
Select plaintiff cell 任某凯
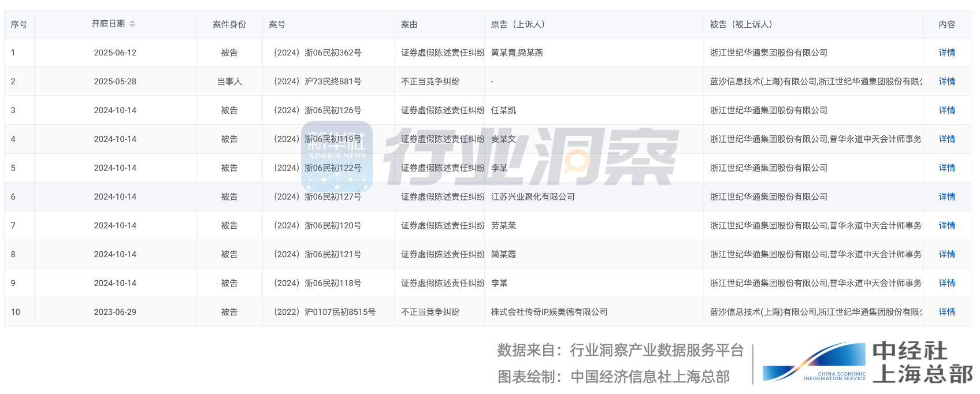coord(503,110)
